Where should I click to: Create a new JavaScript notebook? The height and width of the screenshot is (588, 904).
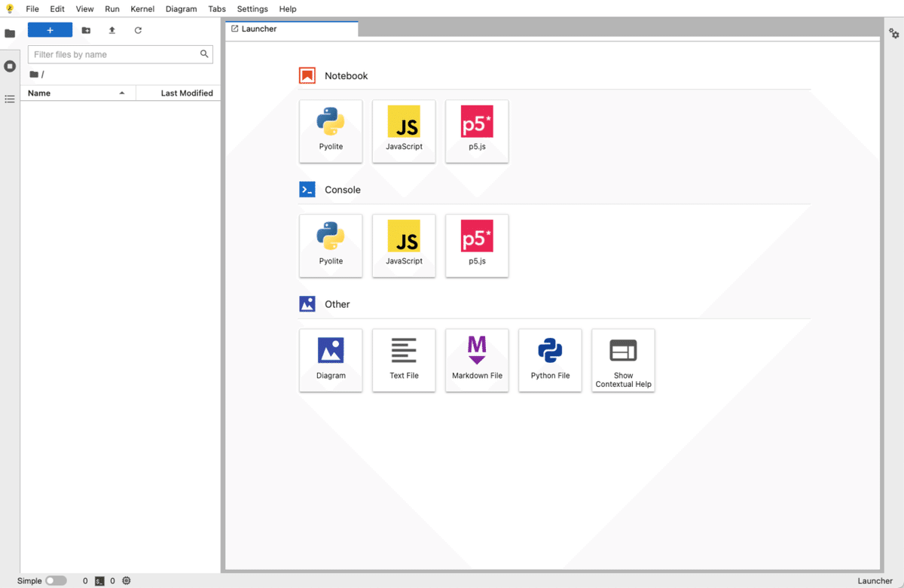404,131
